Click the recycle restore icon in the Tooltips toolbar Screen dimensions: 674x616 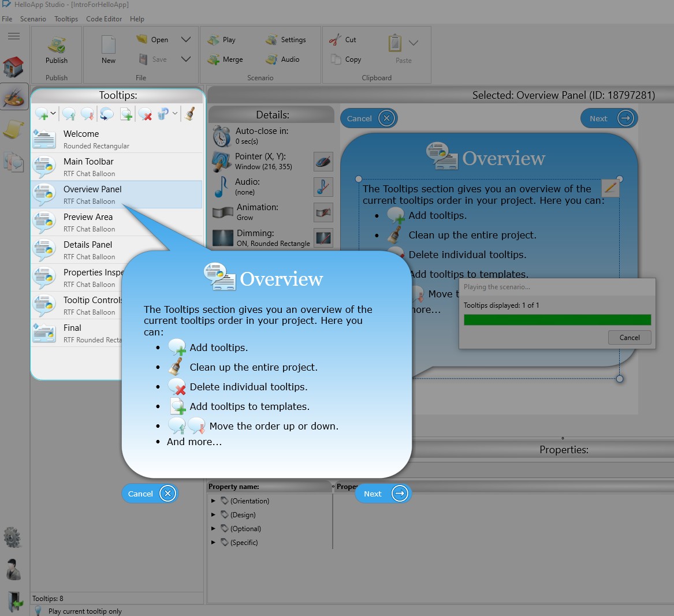[x=163, y=114]
